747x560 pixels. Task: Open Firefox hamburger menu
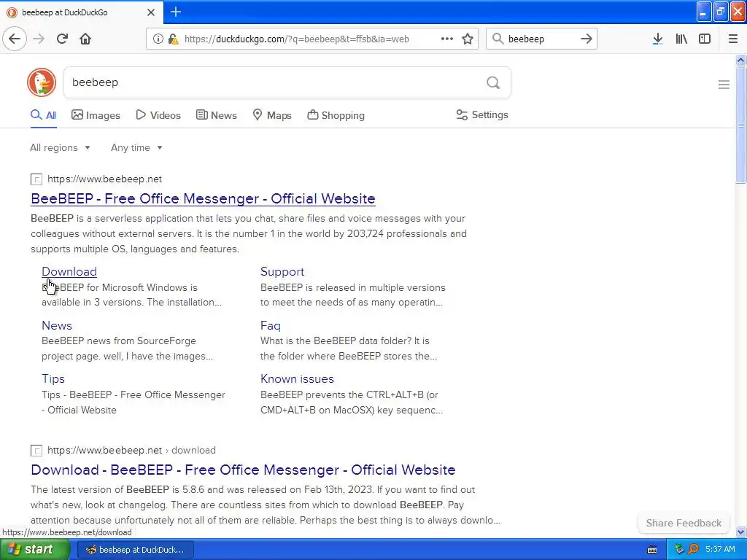tap(732, 39)
